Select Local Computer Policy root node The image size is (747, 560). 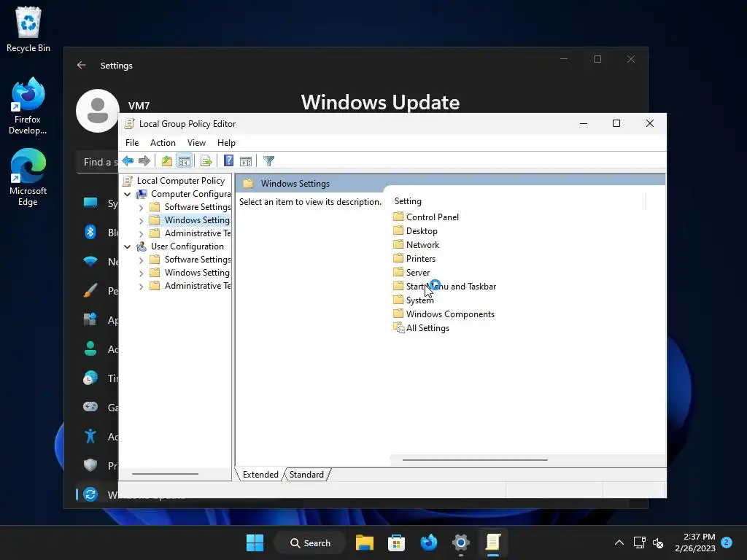point(174,181)
